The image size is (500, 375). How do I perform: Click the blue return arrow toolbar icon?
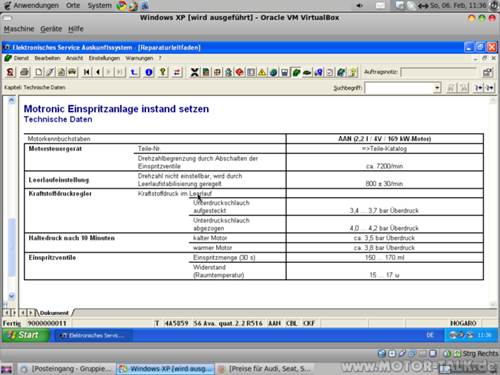[x=134, y=72]
